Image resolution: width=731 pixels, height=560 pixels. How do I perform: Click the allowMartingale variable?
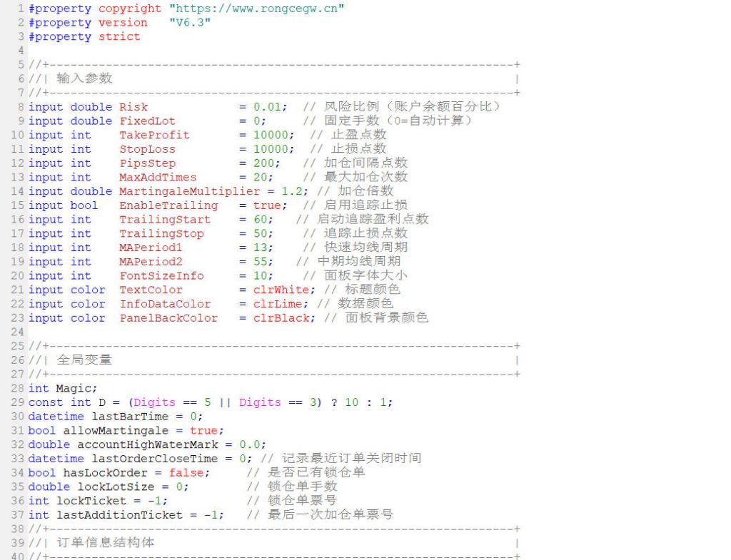116,430
